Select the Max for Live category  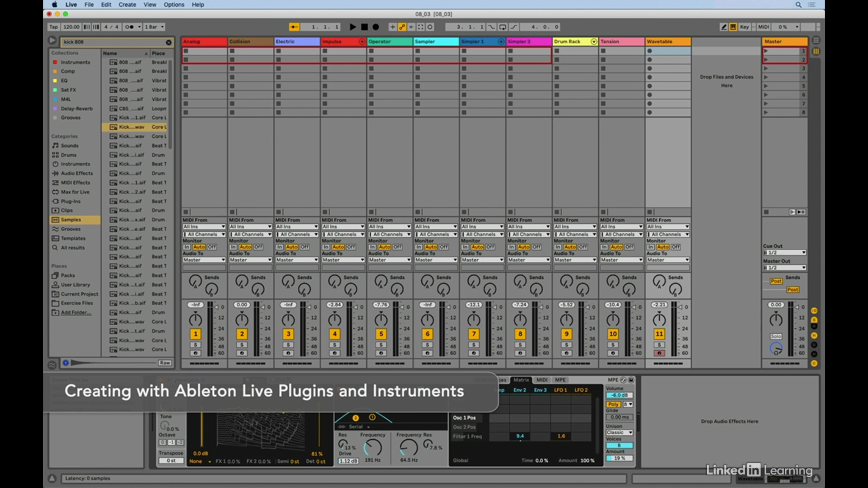coord(75,192)
